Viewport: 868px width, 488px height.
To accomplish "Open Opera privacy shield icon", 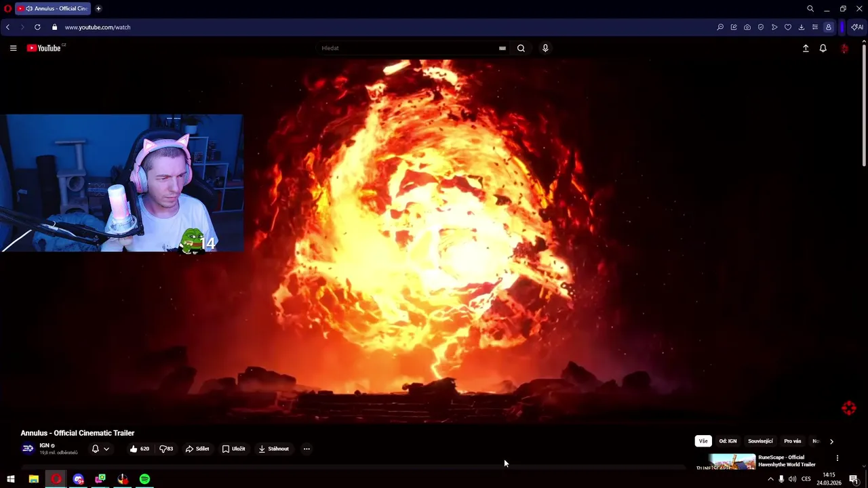I will point(761,27).
